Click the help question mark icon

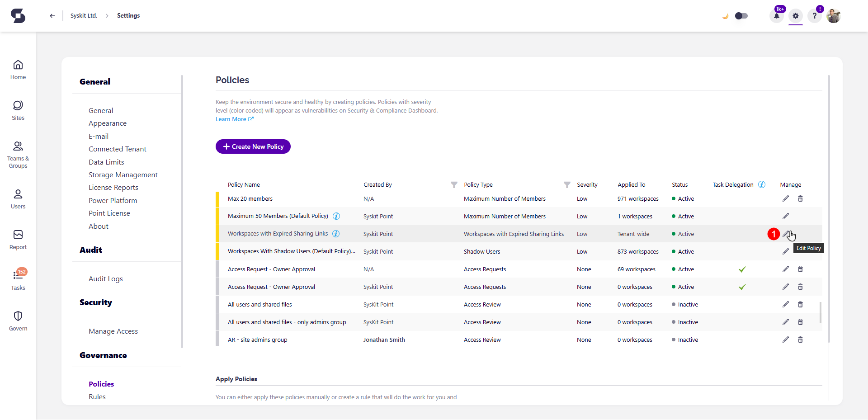coord(814,15)
